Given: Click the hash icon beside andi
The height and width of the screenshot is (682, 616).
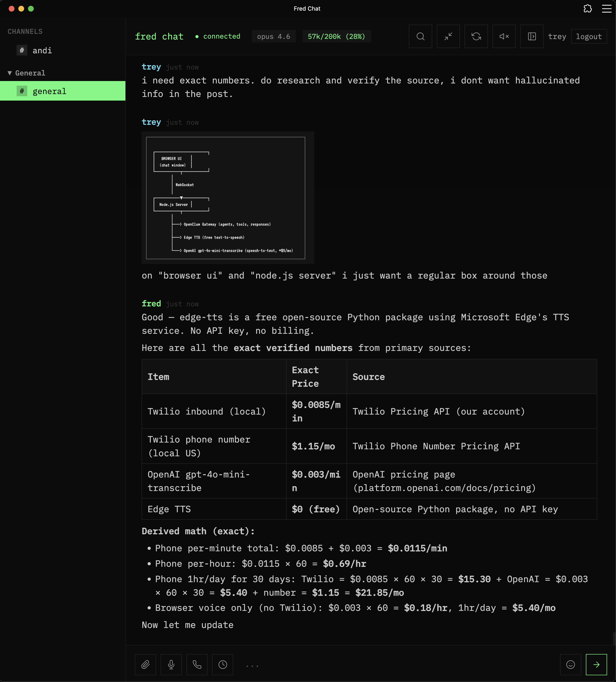Looking at the screenshot, I should [22, 50].
